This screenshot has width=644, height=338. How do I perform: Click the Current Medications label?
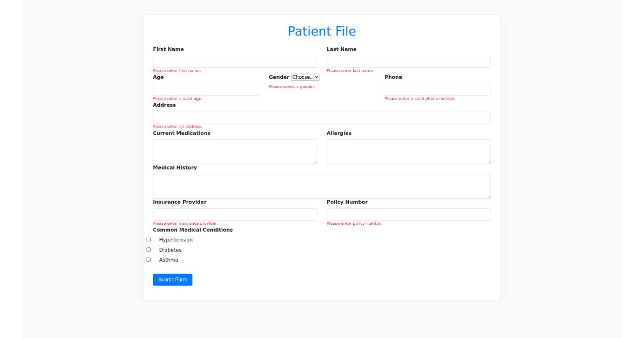point(182,133)
